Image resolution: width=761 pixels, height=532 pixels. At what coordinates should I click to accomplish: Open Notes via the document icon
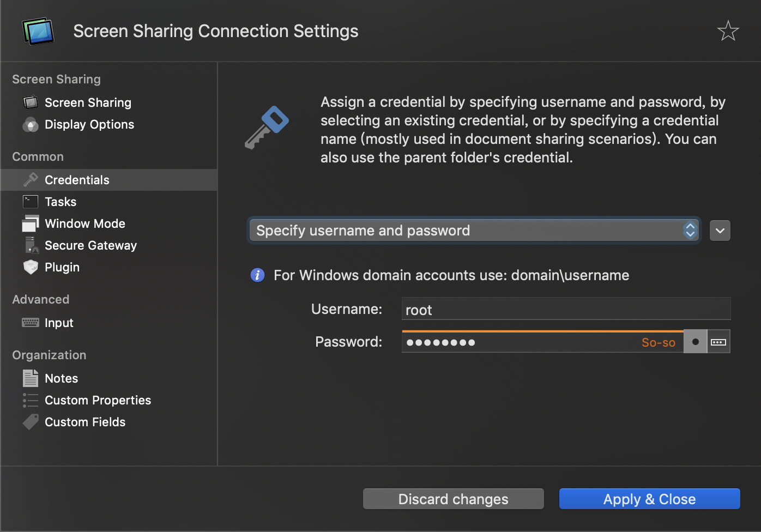[x=30, y=378]
